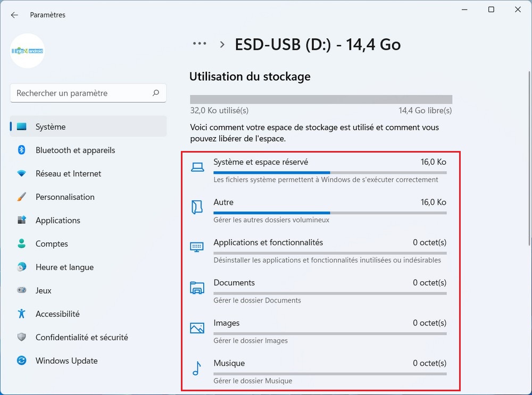Screen dimensions: 532x395
Task: Click the Windows Update sync icon
Action: (x=21, y=360)
